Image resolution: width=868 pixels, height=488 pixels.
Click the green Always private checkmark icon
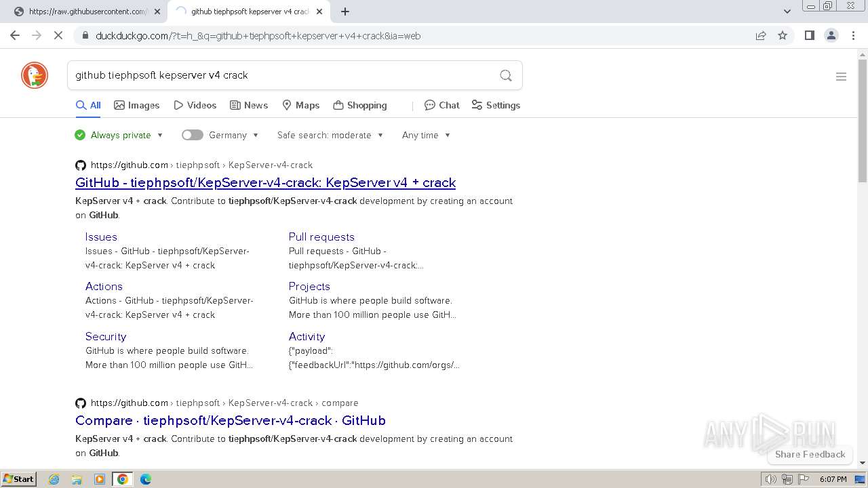click(80, 135)
